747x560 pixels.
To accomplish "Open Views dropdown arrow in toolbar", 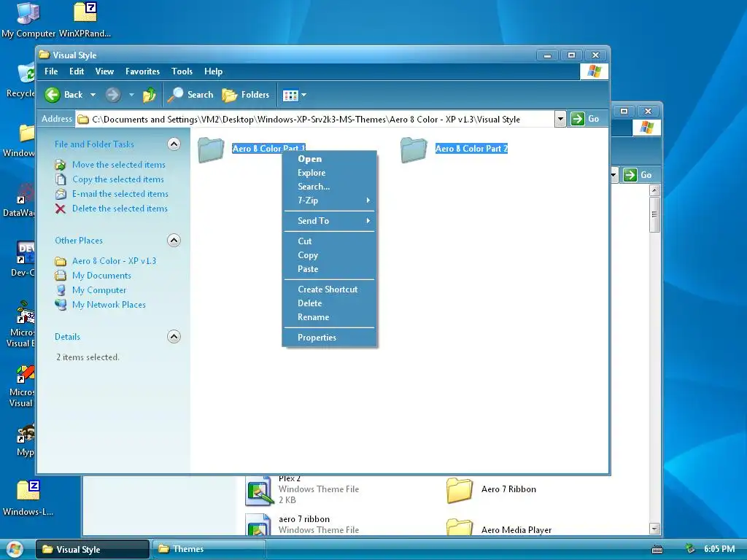I will 304,95.
